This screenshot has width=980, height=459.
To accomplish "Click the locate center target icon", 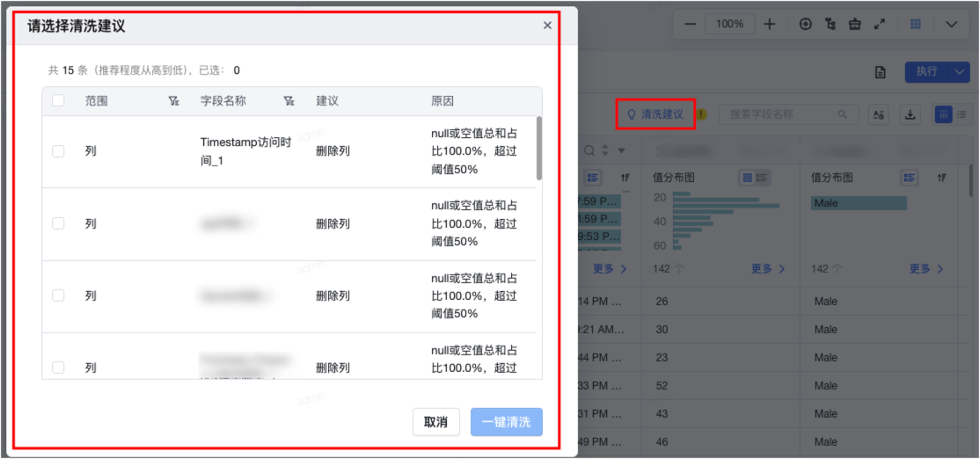I will pyautogui.click(x=806, y=25).
